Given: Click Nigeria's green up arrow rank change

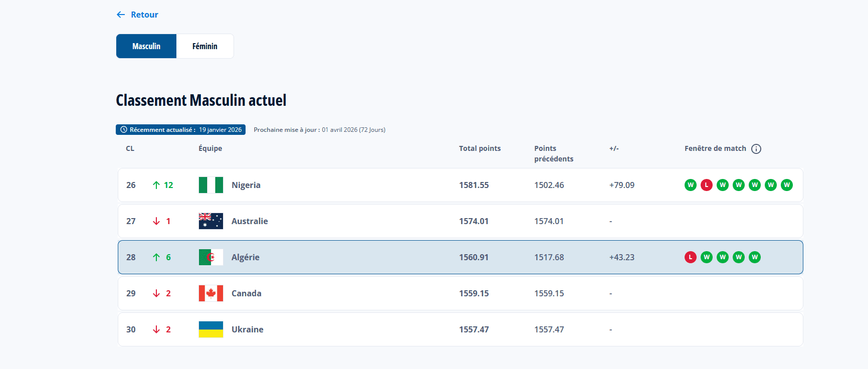Looking at the screenshot, I should 156,185.
